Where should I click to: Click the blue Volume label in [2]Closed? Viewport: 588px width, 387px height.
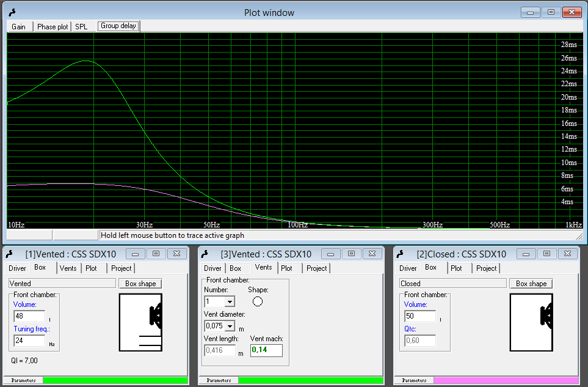click(x=415, y=304)
